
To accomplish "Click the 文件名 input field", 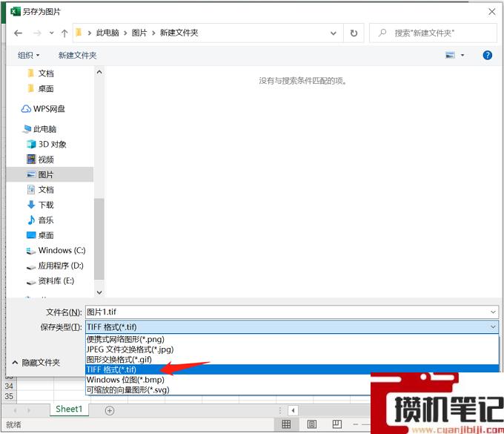I will tap(292, 312).
